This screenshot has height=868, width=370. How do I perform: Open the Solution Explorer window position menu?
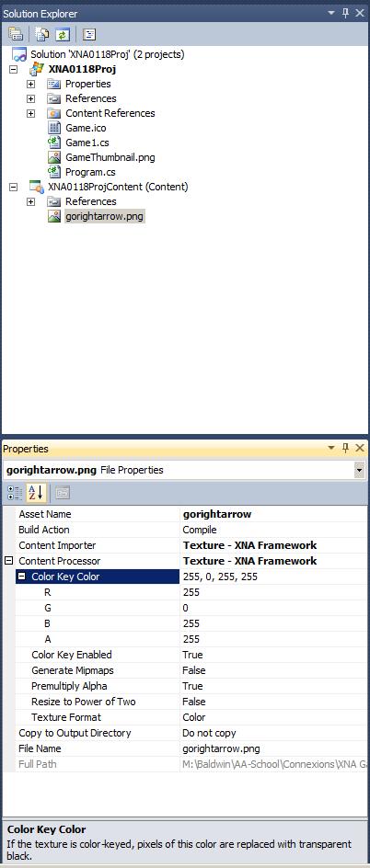(331, 13)
